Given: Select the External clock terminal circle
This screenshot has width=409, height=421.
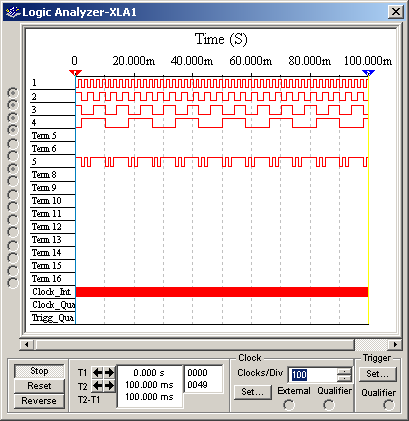Looking at the screenshot, I should tap(289, 405).
